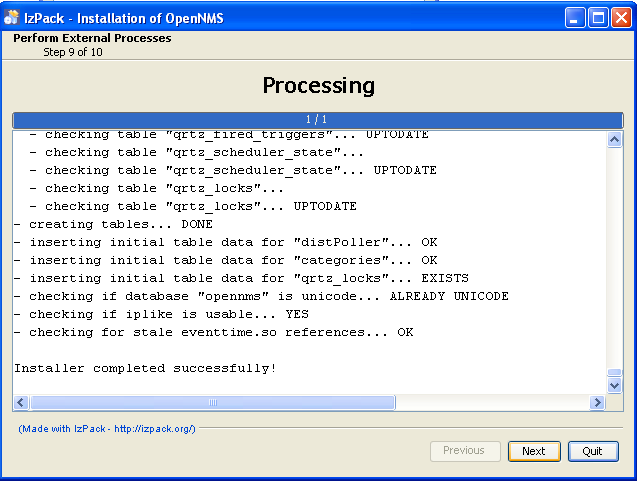Click the 'categories' initial data line
This screenshot has width=637, height=481.
point(225,260)
